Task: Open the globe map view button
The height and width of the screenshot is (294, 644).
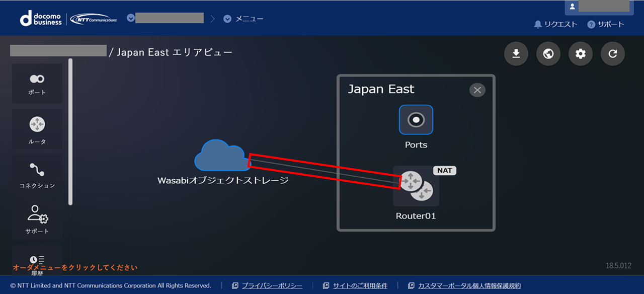Action: coord(548,54)
